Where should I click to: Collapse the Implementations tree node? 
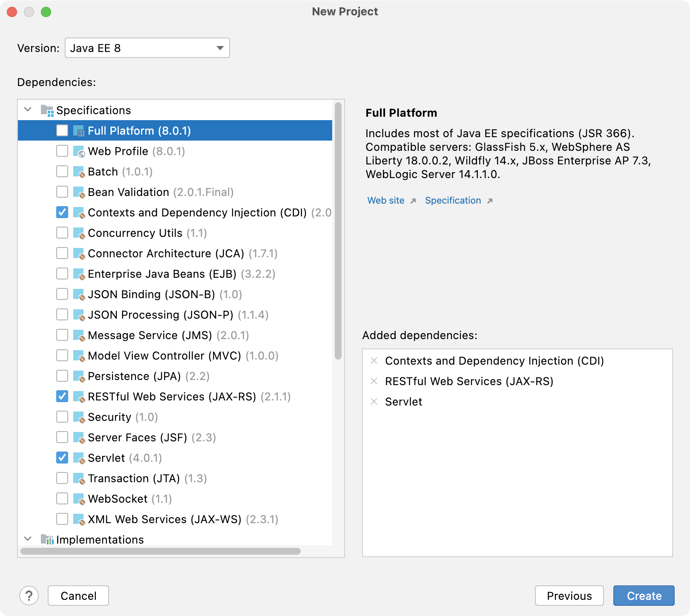point(28,539)
